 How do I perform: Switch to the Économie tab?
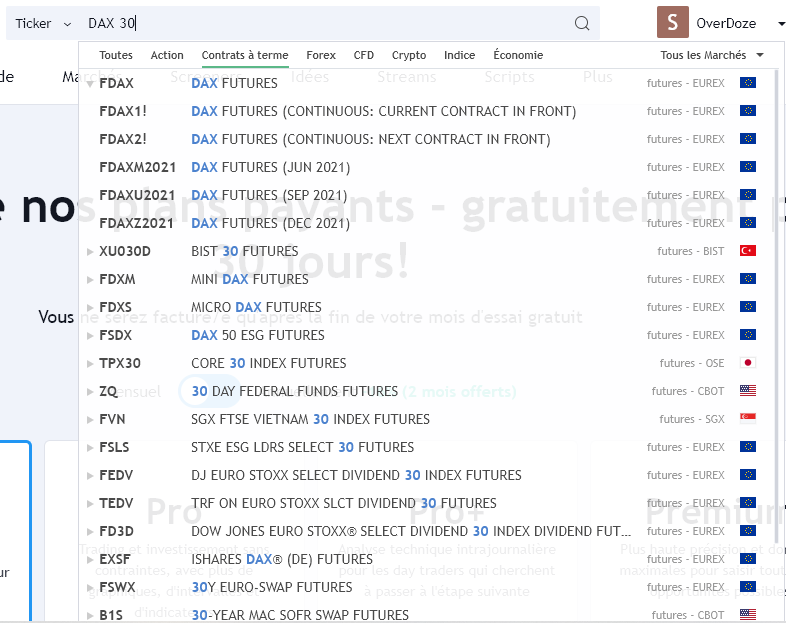tap(518, 55)
